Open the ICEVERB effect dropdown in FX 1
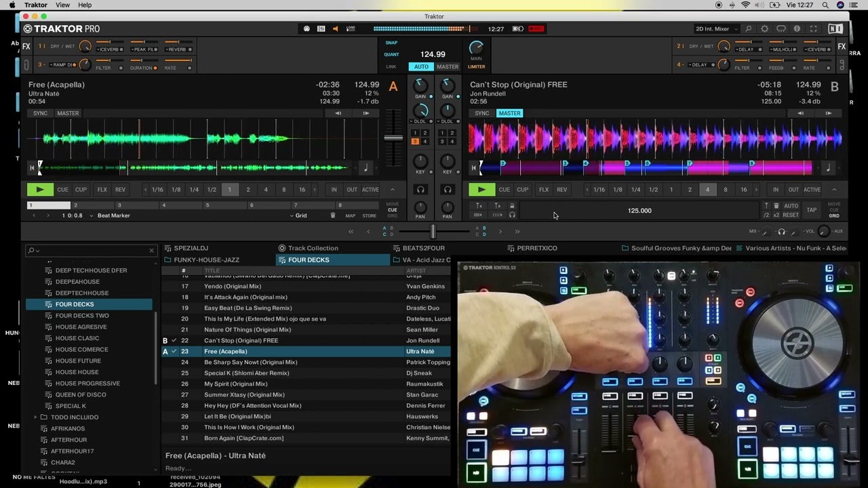Screen dimensions: 868x488 tap(108, 49)
